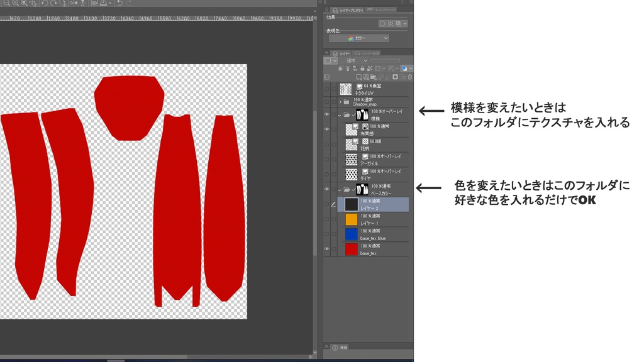The width and height of the screenshot is (644, 362).
Task: Hide the base_tex red layer
Action: point(327,249)
